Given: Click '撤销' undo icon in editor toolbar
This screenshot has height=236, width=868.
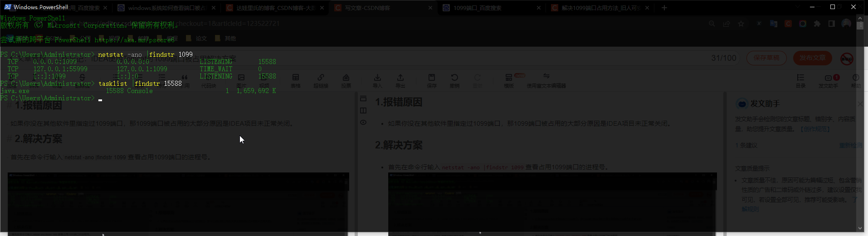Looking at the screenshot, I should (x=454, y=81).
